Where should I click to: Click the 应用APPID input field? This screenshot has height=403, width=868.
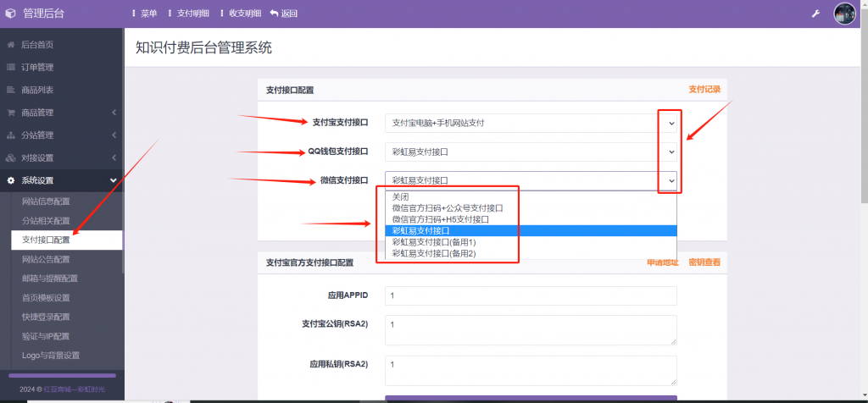[x=531, y=295]
